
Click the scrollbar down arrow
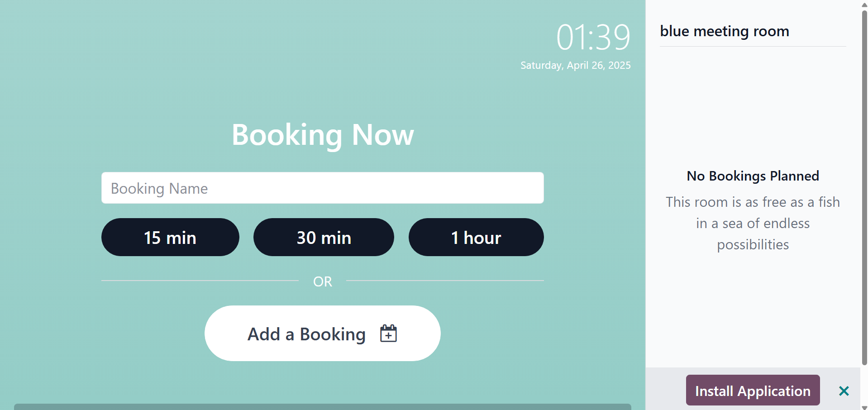(x=864, y=407)
